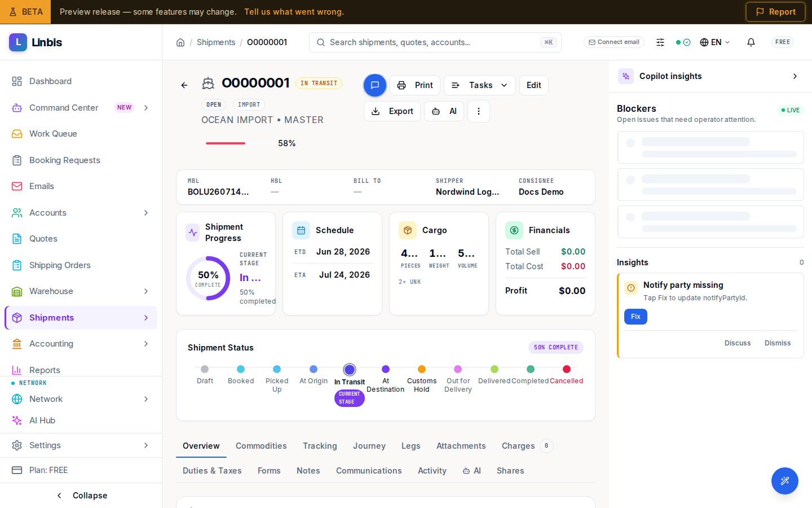This screenshot has width=812, height=508.
Task: Go to home via breadcrumb icon
Action: [180, 42]
